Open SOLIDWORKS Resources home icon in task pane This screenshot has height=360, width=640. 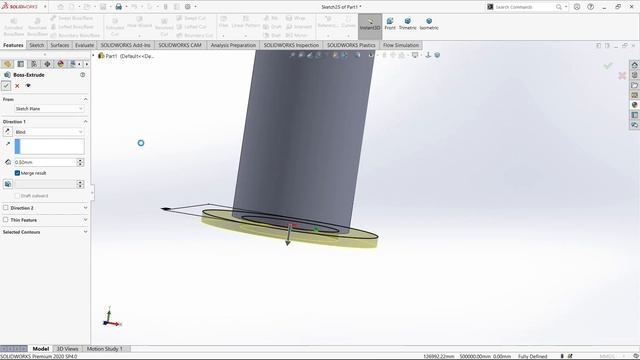point(634,65)
